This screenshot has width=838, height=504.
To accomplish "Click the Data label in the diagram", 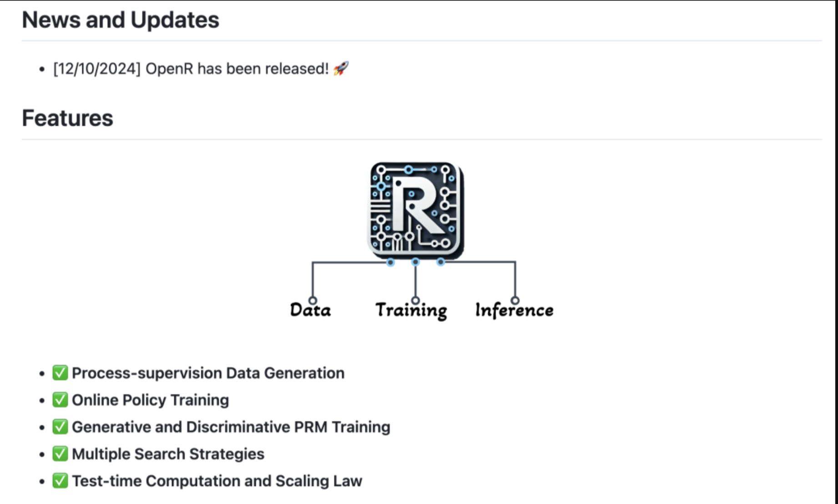I will click(310, 310).
